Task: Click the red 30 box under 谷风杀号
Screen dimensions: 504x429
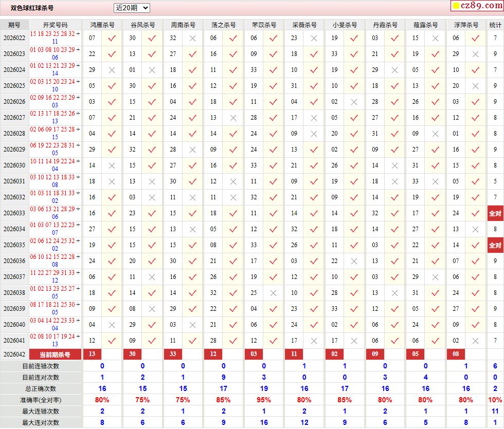Action: click(x=133, y=355)
